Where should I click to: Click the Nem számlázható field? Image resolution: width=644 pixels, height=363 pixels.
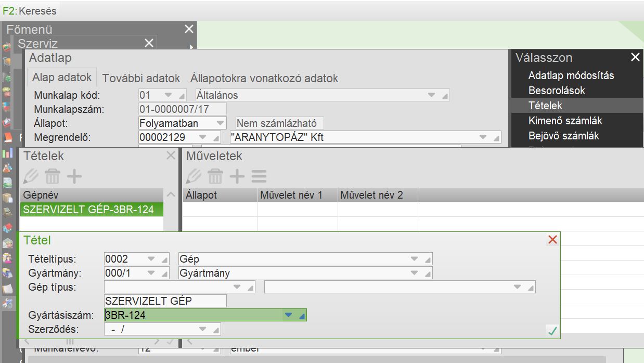[x=280, y=123]
